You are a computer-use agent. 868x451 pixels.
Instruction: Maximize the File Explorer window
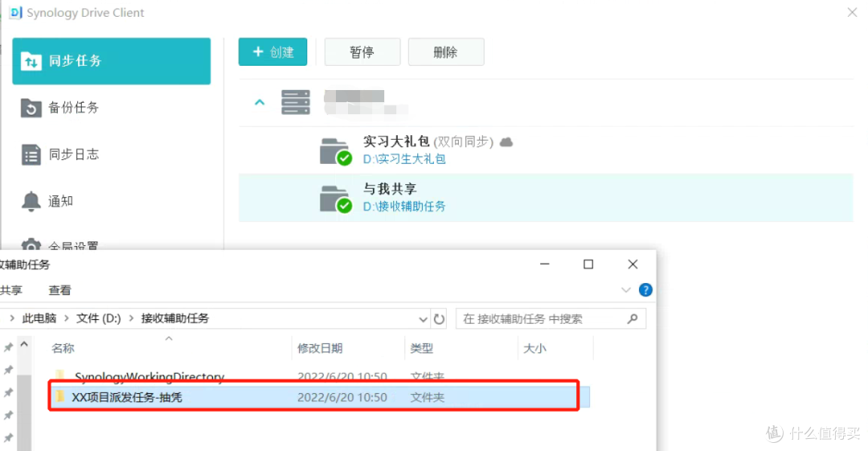[588, 264]
